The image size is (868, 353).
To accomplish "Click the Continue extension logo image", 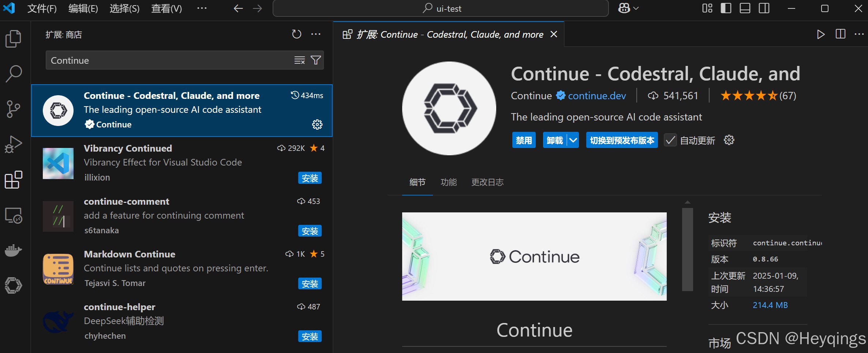I will 449,108.
